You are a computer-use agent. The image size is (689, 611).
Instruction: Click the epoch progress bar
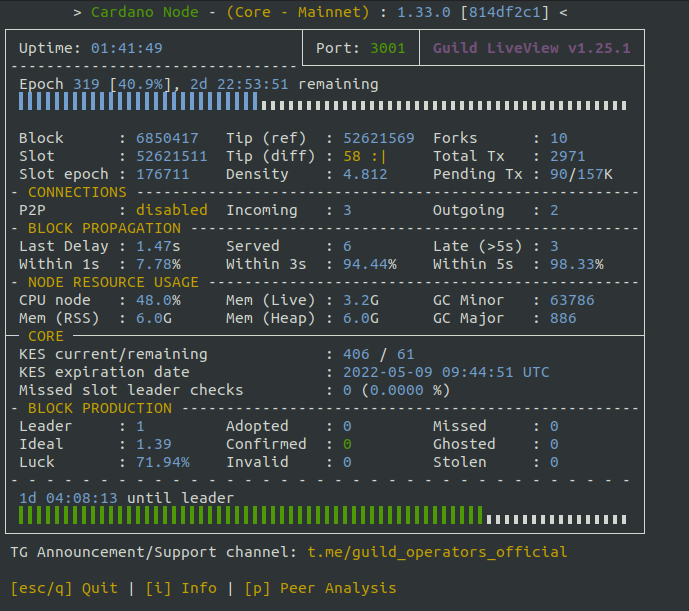coord(323,102)
